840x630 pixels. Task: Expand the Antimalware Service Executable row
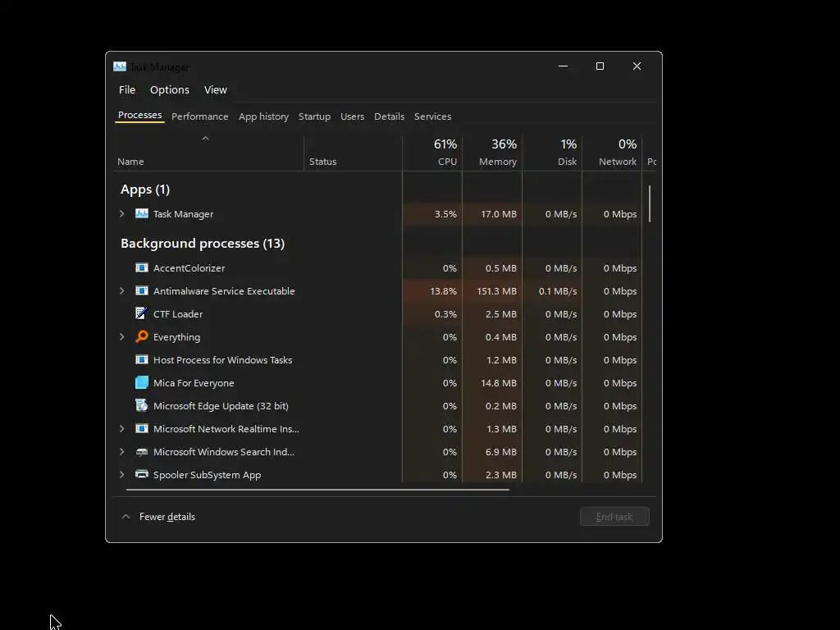[x=122, y=291]
